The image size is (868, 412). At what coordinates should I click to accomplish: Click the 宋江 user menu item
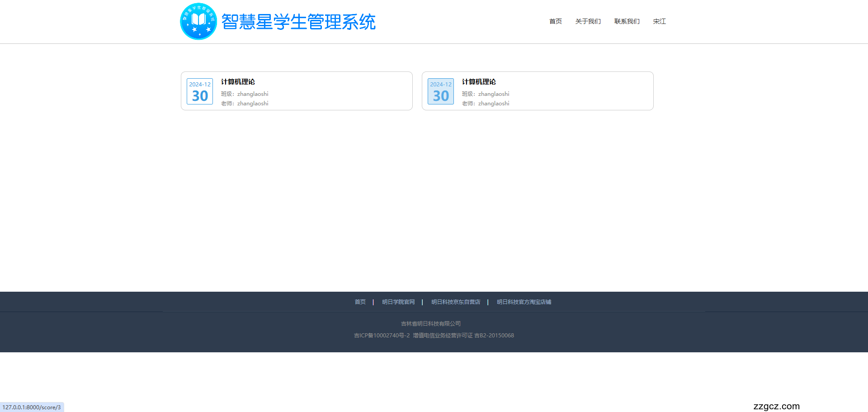pos(659,21)
